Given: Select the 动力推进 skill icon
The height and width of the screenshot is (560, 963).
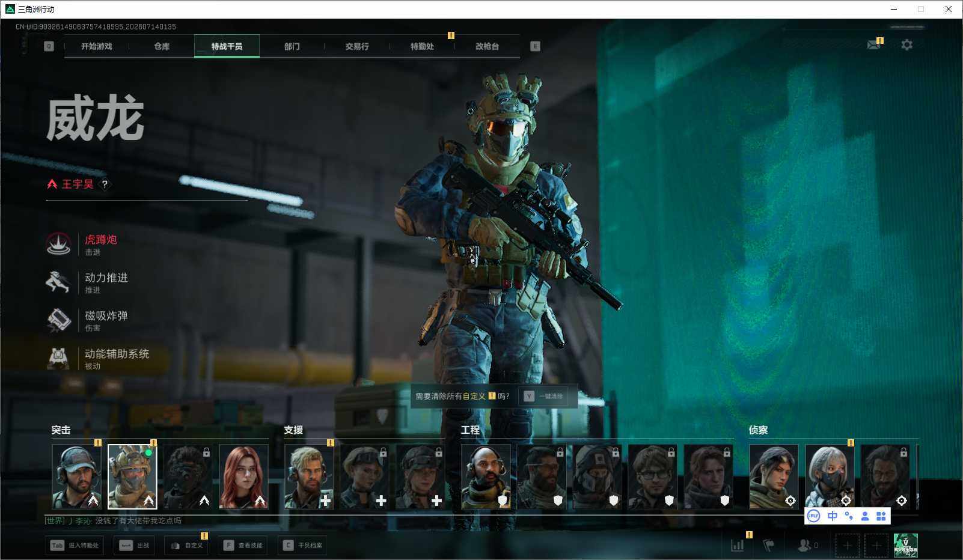Looking at the screenshot, I should coord(58,282).
